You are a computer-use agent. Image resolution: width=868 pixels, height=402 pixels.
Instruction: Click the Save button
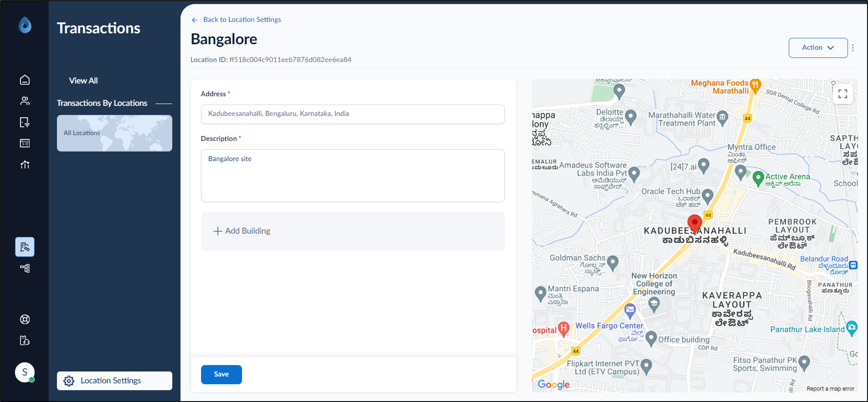click(221, 374)
